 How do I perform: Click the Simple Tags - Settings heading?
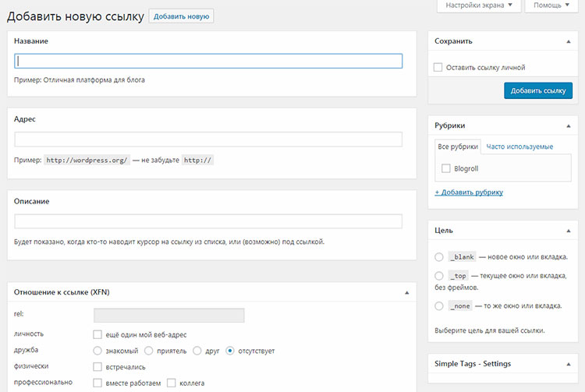(x=473, y=364)
